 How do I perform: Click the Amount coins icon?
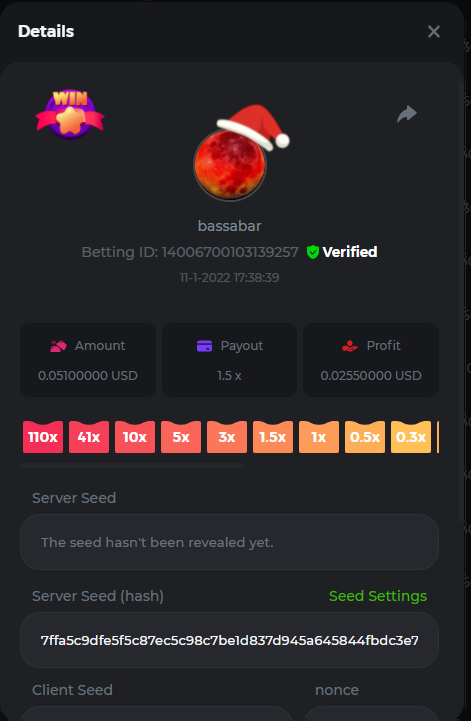pos(58,346)
